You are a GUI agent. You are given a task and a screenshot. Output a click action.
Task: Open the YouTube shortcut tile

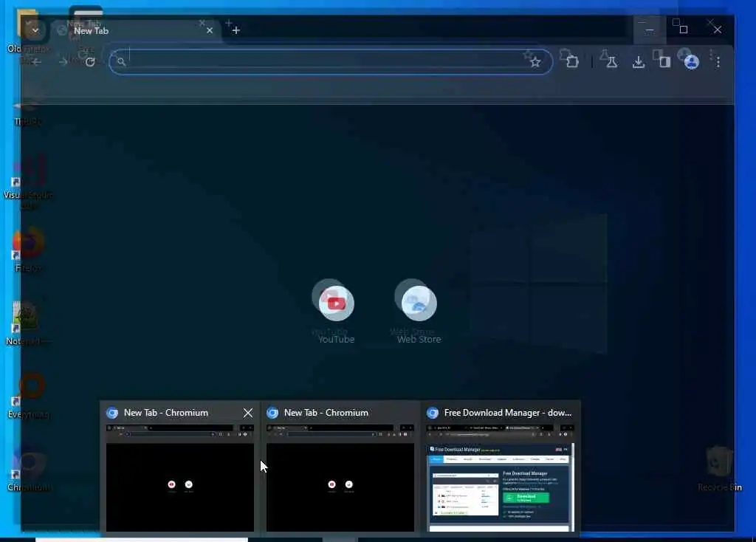[336, 314]
